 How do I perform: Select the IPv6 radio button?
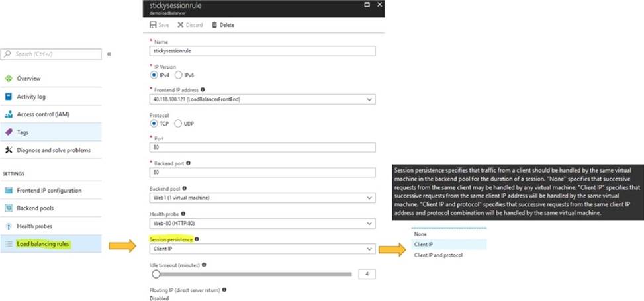[179, 75]
